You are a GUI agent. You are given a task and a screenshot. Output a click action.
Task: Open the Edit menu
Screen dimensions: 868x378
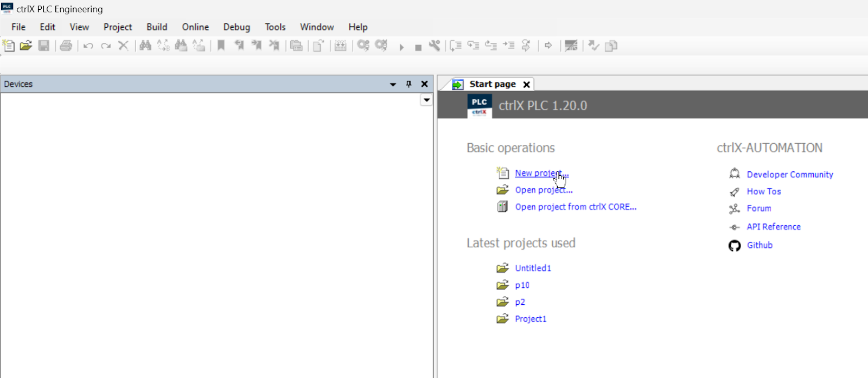tap(48, 27)
